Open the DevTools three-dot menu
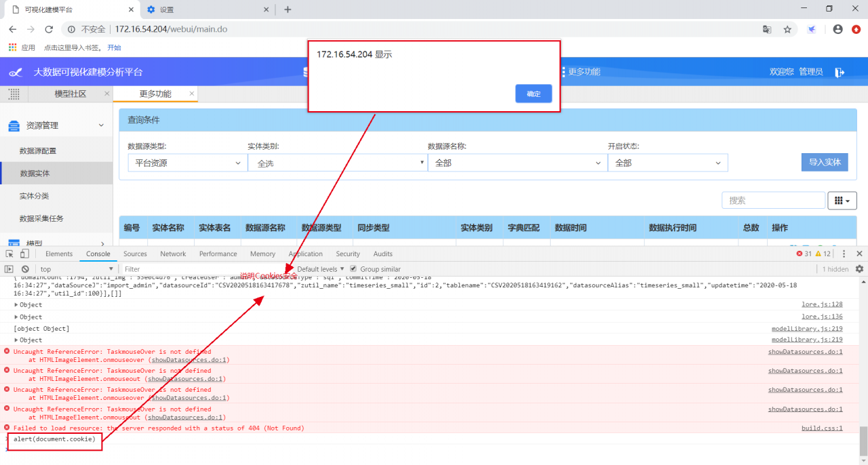This screenshot has width=868, height=465. point(844,254)
